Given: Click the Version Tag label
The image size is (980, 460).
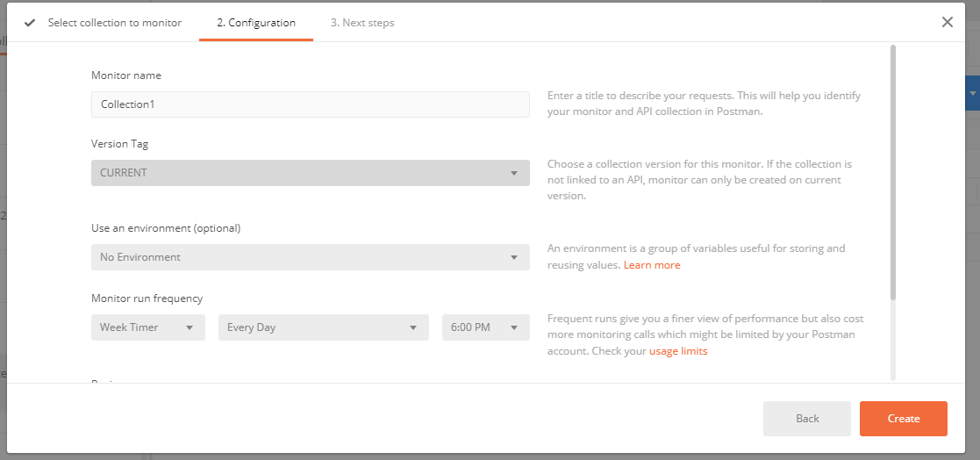Looking at the screenshot, I should [x=119, y=144].
